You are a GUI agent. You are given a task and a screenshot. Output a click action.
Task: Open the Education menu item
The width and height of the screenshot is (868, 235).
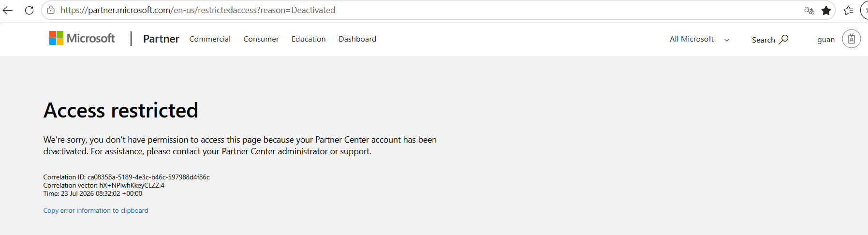[309, 39]
